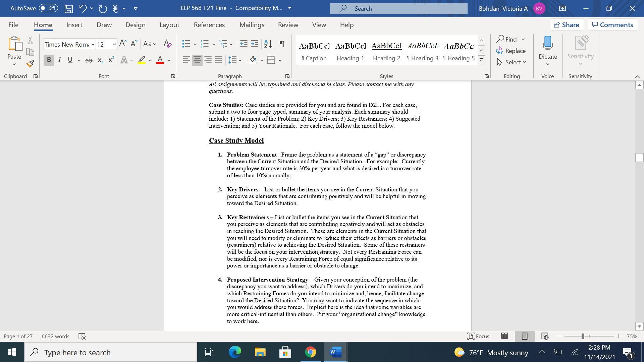Apply the Heading 1 style

351,51
